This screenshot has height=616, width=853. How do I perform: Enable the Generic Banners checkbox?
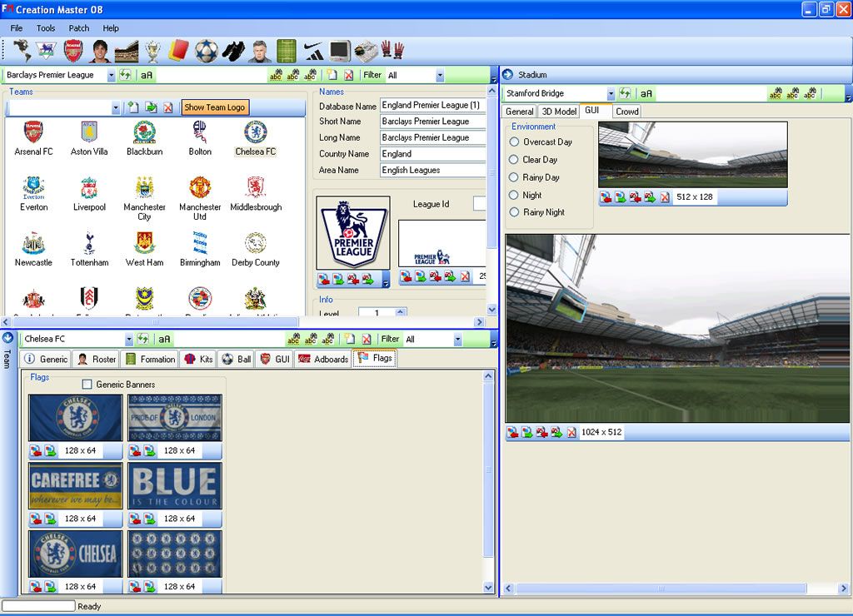pos(87,385)
